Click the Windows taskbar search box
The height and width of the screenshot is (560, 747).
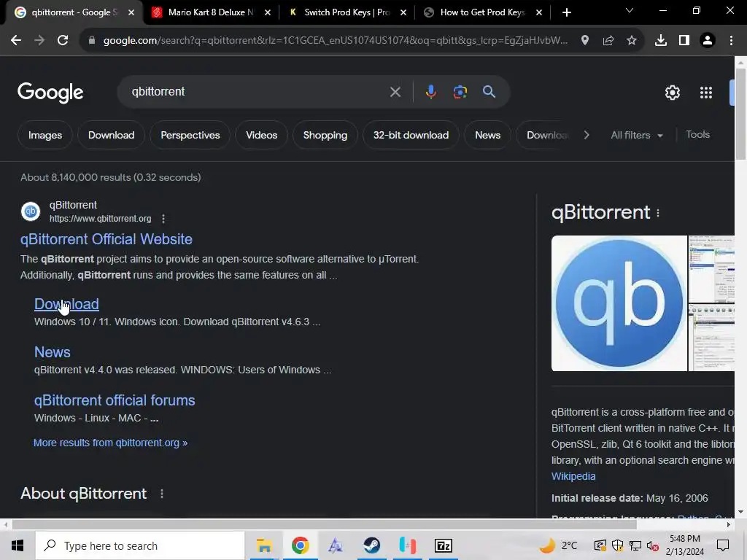coord(140,545)
